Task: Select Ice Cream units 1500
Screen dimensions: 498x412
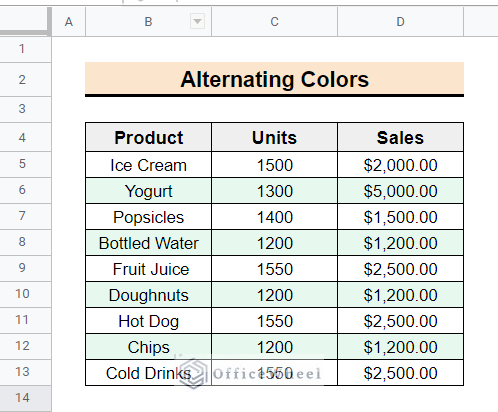Action: point(274,165)
